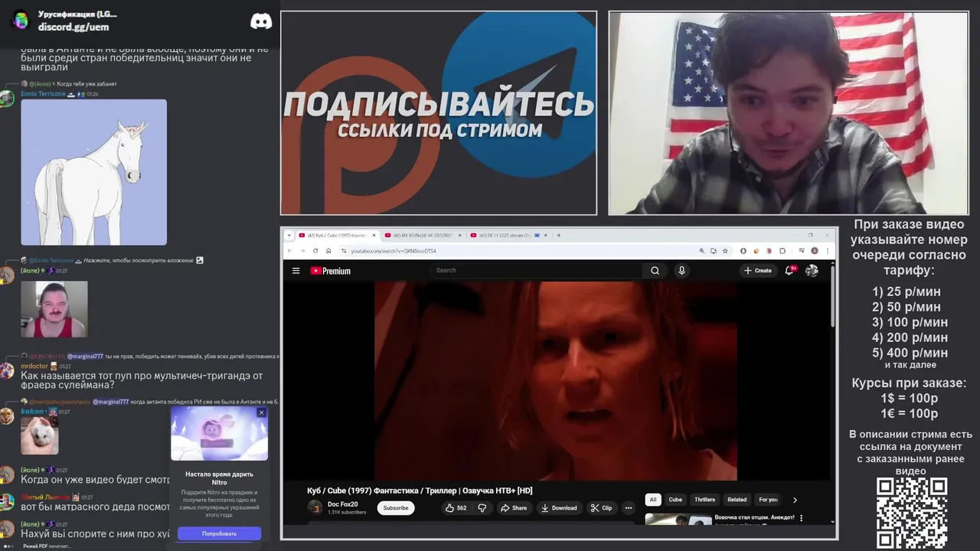Viewport: 980px width, 551px height.
Task: Bookmark this page with star icon
Action: click(725, 250)
